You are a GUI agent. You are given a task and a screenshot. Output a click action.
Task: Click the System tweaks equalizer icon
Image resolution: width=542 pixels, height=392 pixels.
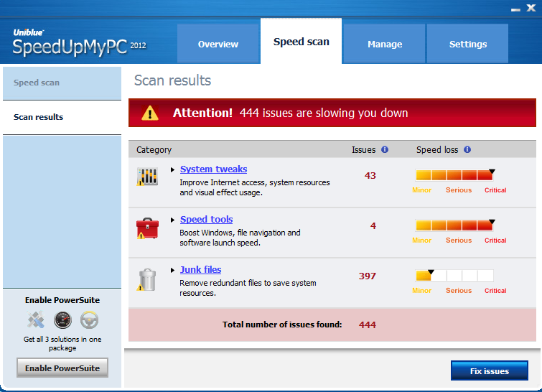[x=148, y=177]
